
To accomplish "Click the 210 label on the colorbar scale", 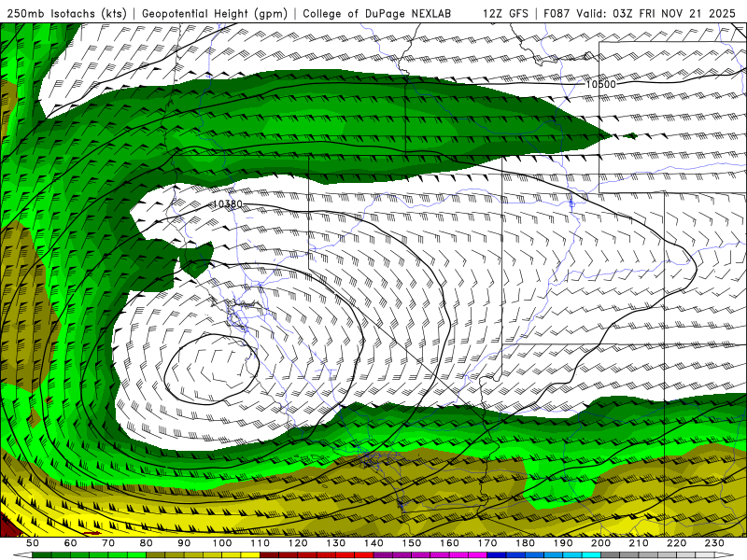I will click(639, 543).
